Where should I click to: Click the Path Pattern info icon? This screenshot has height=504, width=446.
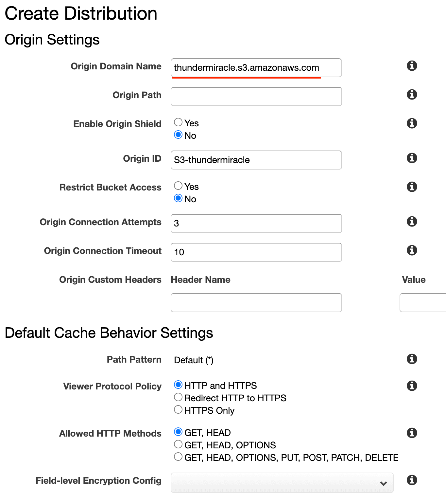[x=412, y=359]
